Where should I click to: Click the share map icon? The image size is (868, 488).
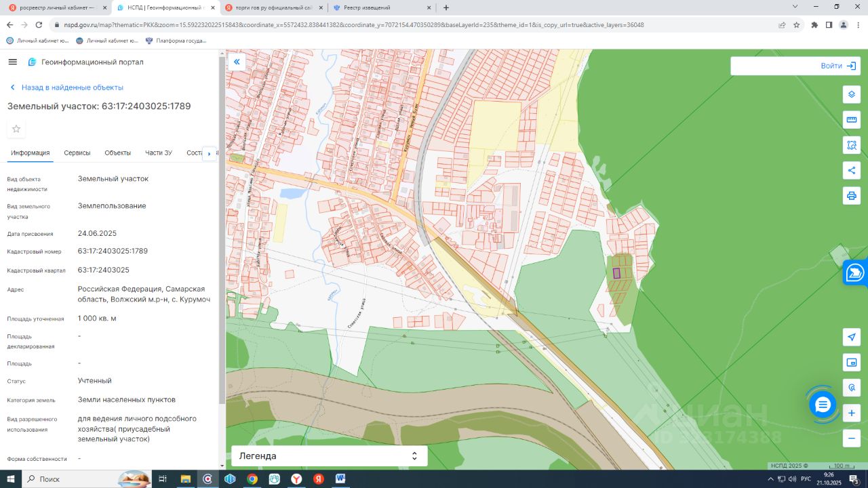pos(851,170)
